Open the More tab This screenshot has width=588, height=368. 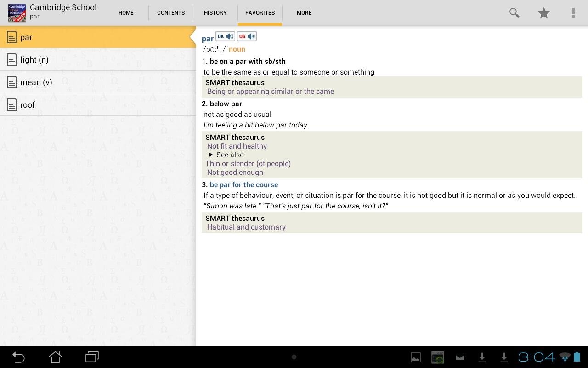pos(304,13)
